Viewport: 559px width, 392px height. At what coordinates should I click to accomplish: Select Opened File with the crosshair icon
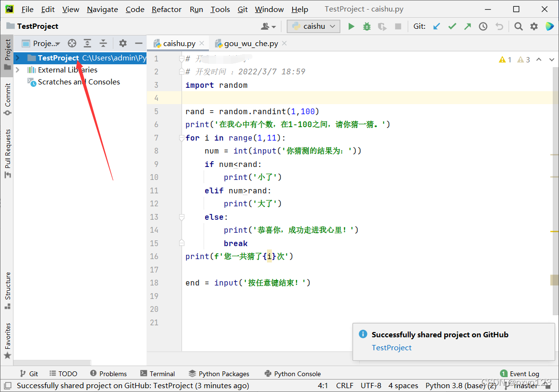click(x=72, y=43)
